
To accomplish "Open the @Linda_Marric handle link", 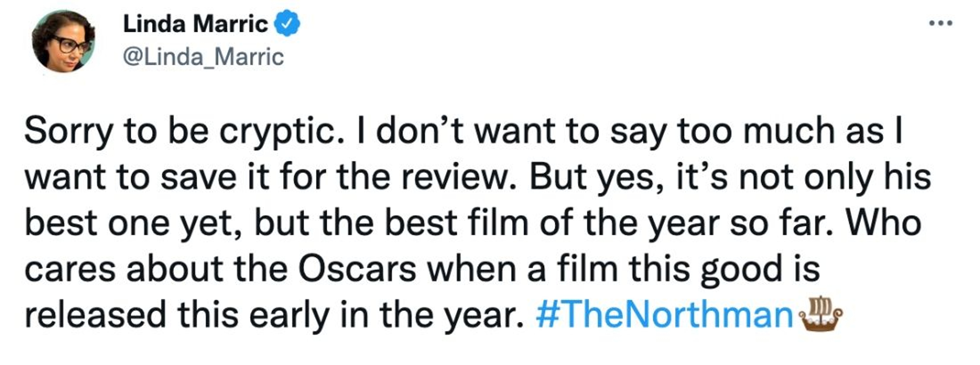I will [203, 57].
